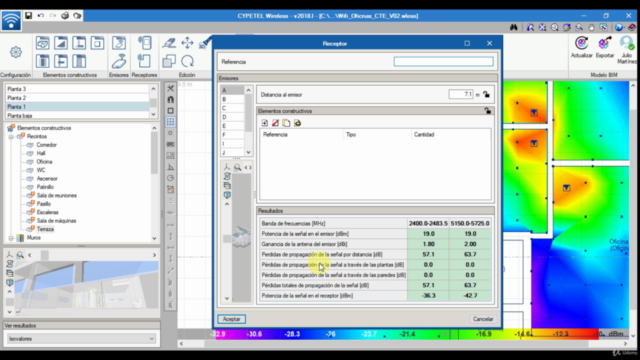Click the Aceptar button
Screen dimensions: 640x360
(x=231, y=319)
